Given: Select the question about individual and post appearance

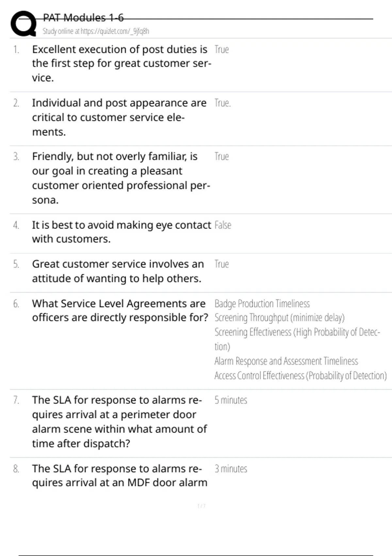Looking at the screenshot, I should point(119,117).
